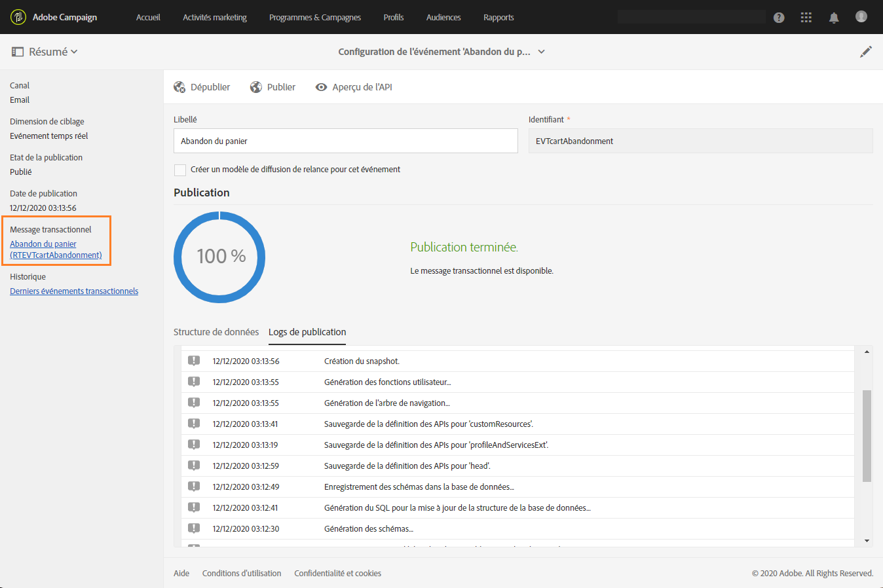The image size is (883, 588).
Task: Open the notifications bell icon
Action: click(x=834, y=18)
